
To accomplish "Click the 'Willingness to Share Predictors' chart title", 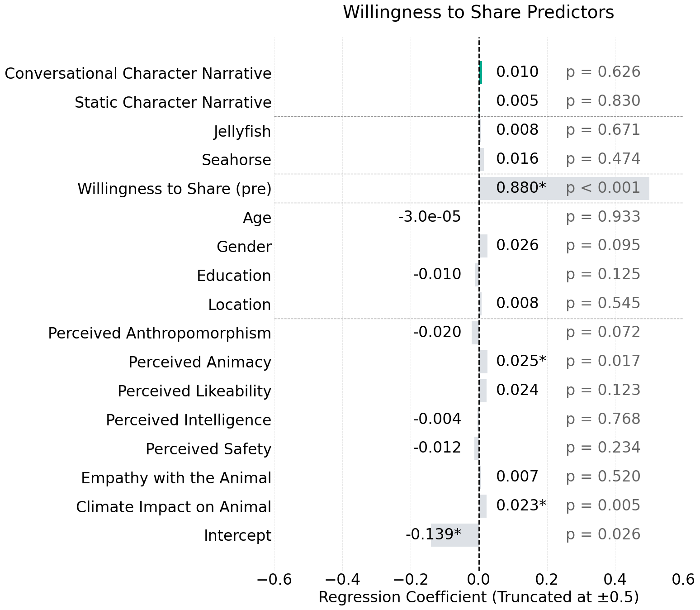I will 478,12.
